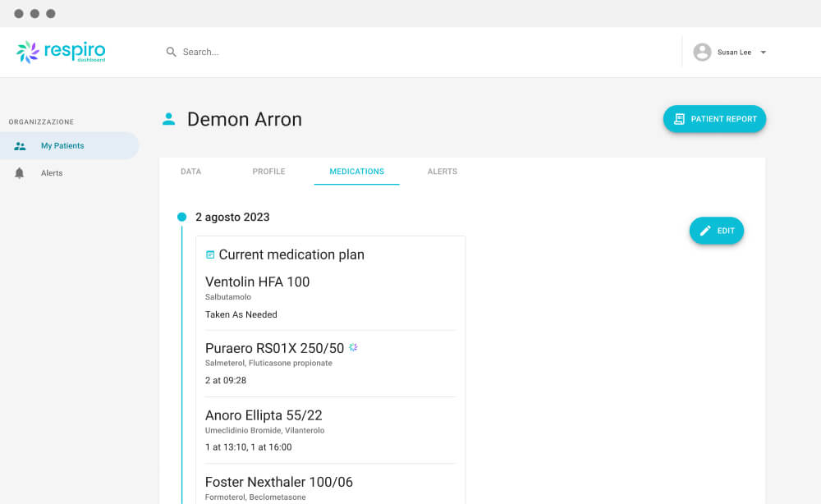Click the Edit medication plan button

click(716, 231)
